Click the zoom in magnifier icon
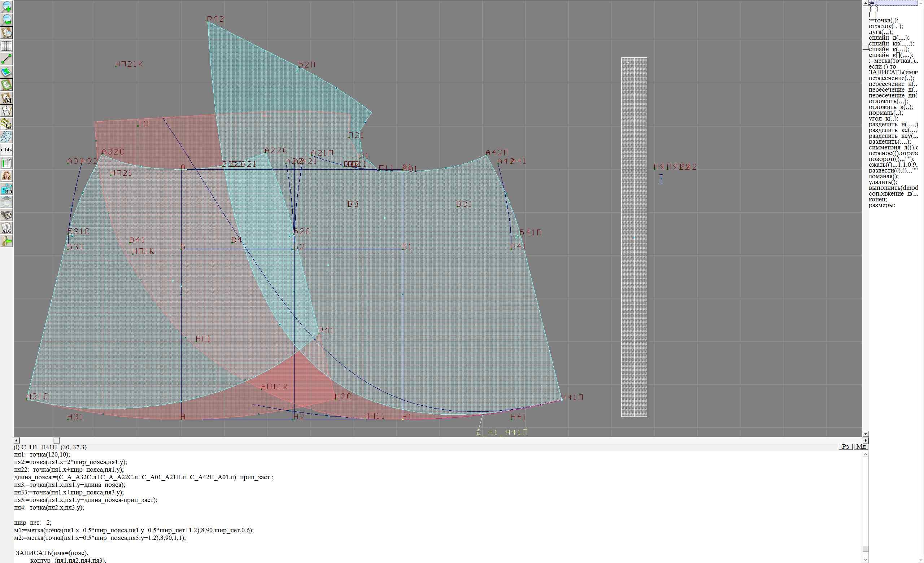 pyautogui.click(x=7, y=7)
